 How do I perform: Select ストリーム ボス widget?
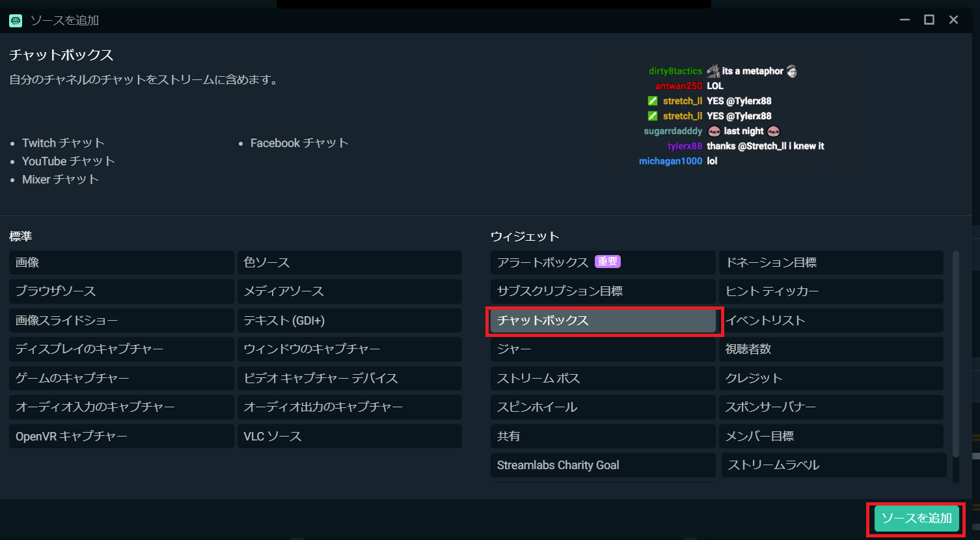pyautogui.click(x=603, y=378)
